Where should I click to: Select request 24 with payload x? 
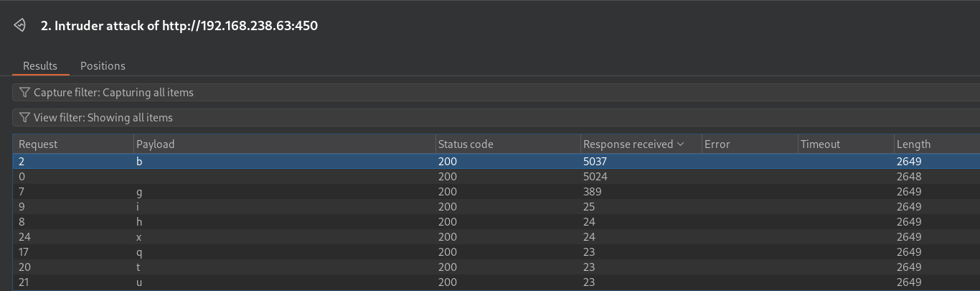[x=496, y=237]
